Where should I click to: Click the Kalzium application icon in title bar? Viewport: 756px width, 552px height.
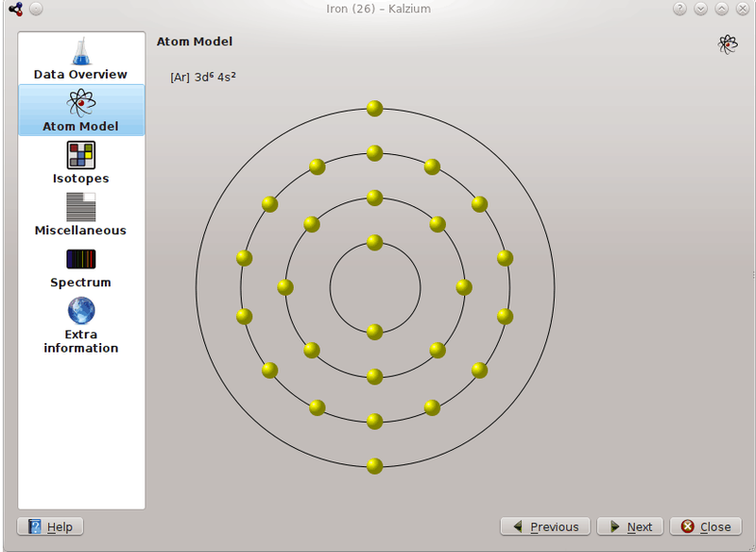click(x=15, y=9)
